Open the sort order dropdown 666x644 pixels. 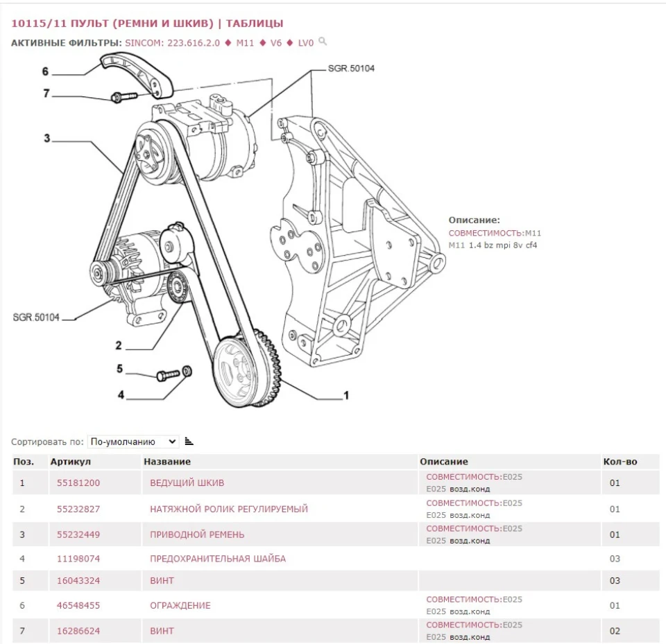click(133, 442)
